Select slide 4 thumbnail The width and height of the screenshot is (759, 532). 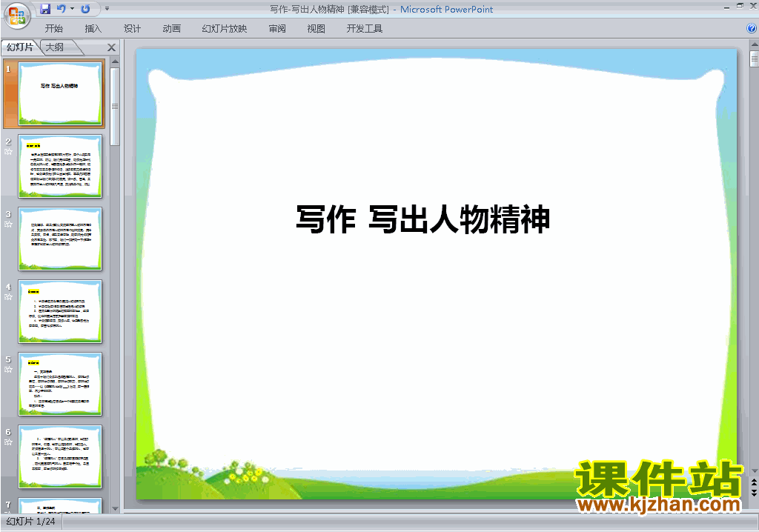pos(60,311)
